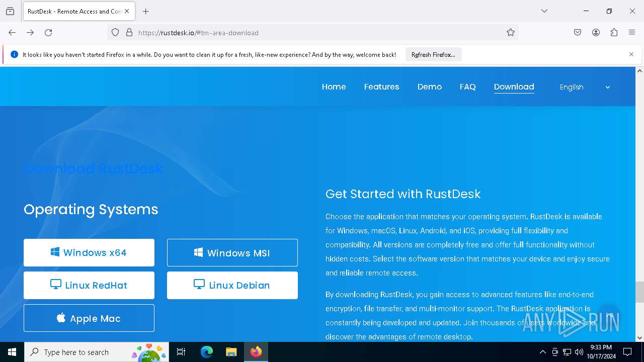Image resolution: width=644 pixels, height=362 pixels.
Task: Open the Windows Start menu
Action: pyautogui.click(x=12, y=352)
